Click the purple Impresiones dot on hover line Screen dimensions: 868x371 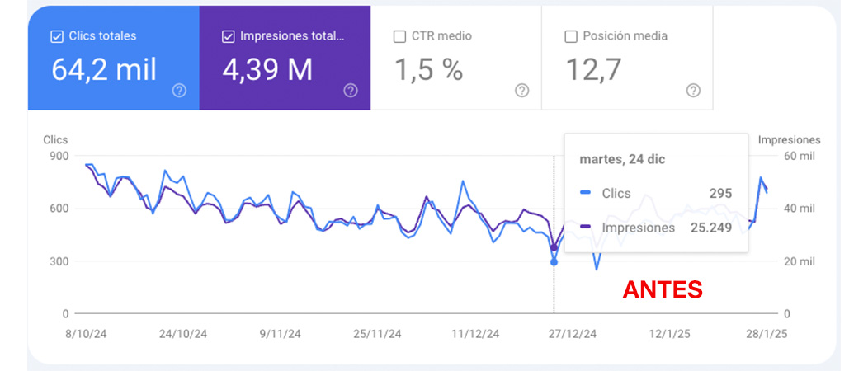(x=554, y=247)
